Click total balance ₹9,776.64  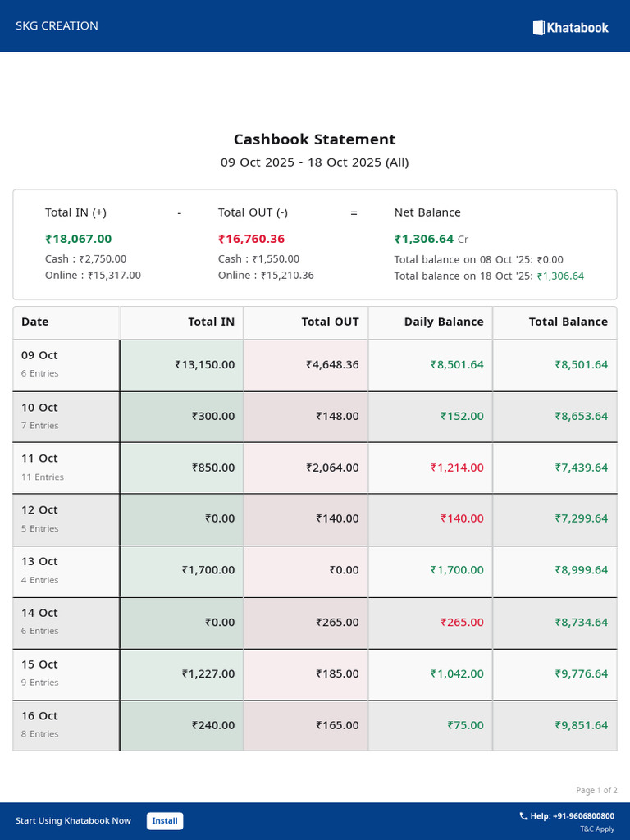click(x=582, y=674)
